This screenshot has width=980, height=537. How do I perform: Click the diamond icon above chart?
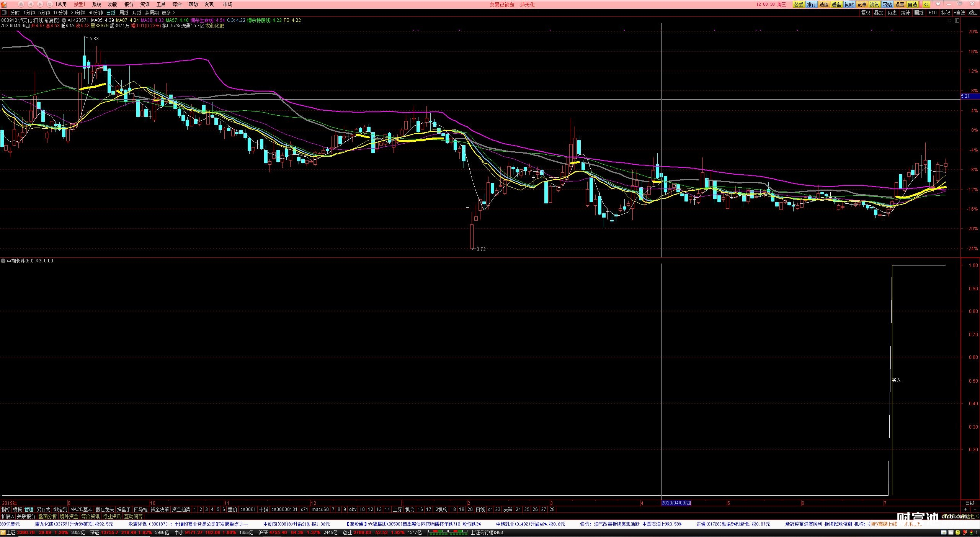[x=950, y=21]
